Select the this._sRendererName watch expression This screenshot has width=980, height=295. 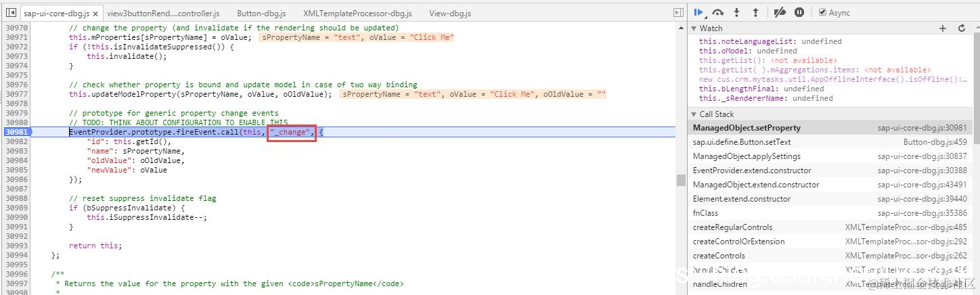[765, 98]
